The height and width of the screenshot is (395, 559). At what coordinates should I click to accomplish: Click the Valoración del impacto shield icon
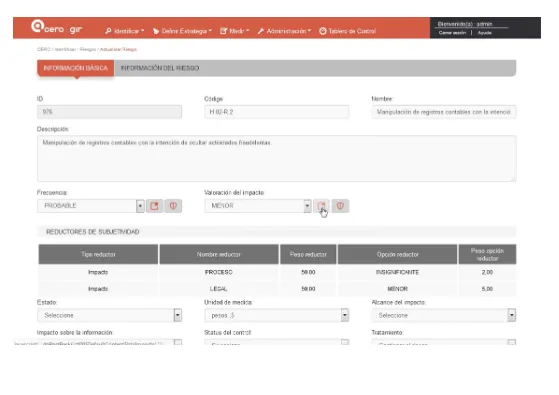(x=340, y=206)
